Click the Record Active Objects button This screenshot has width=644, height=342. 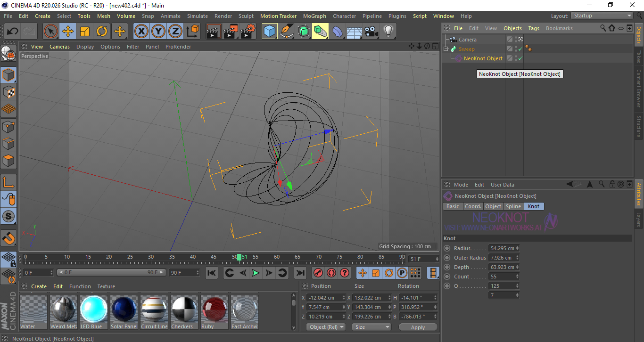(318, 273)
